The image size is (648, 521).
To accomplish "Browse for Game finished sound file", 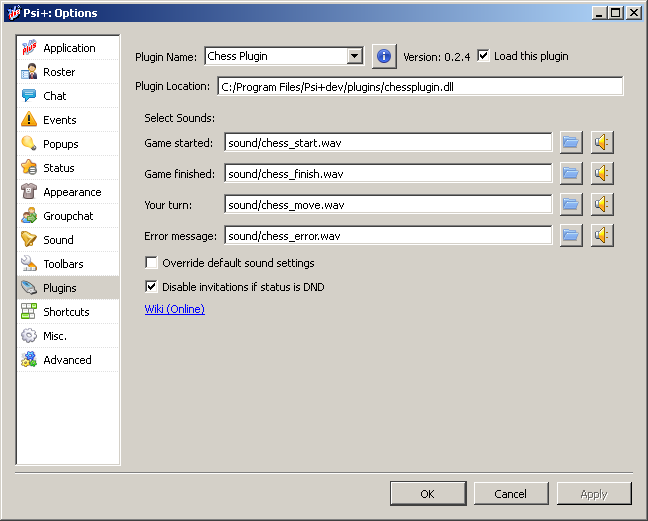I will pyautogui.click(x=570, y=173).
